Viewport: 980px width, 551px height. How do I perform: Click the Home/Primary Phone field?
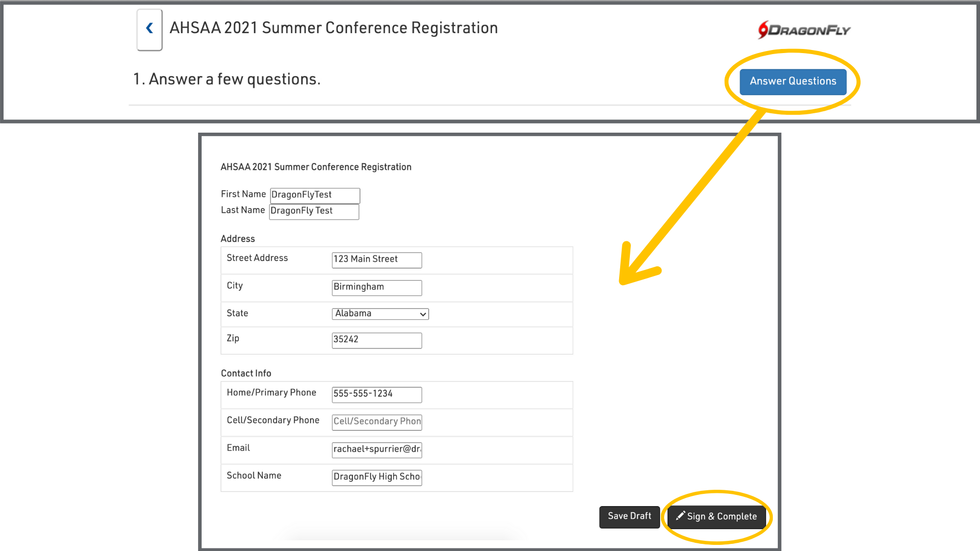[x=377, y=394]
